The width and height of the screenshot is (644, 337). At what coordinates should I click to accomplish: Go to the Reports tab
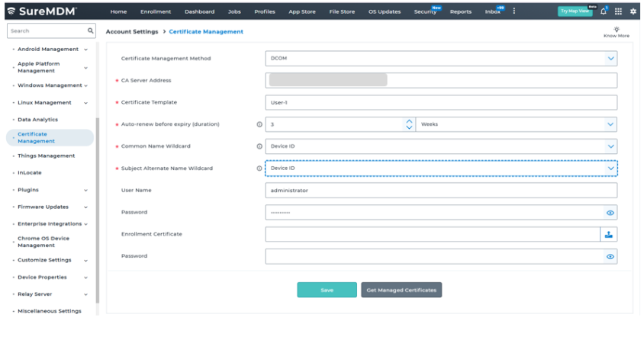pos(460,11)
